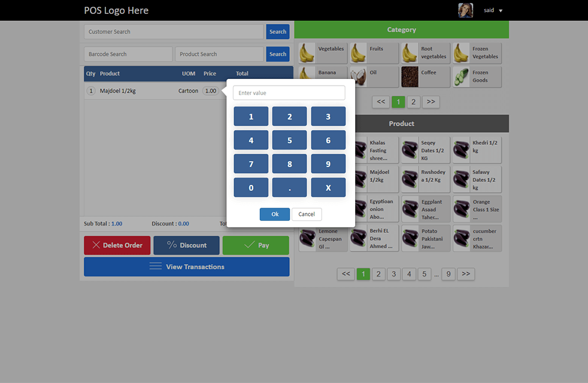Clear the entry with the keypad X key
This screenshot has height=383, width=588.
pyautogui.click(x=328, y=187)
